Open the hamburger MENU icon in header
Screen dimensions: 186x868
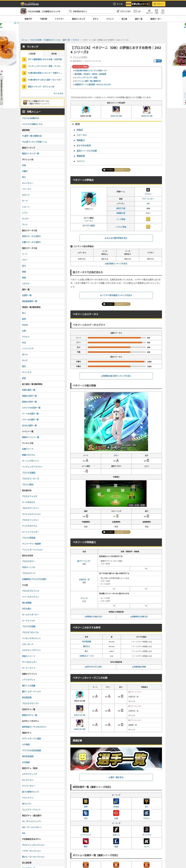163,11
